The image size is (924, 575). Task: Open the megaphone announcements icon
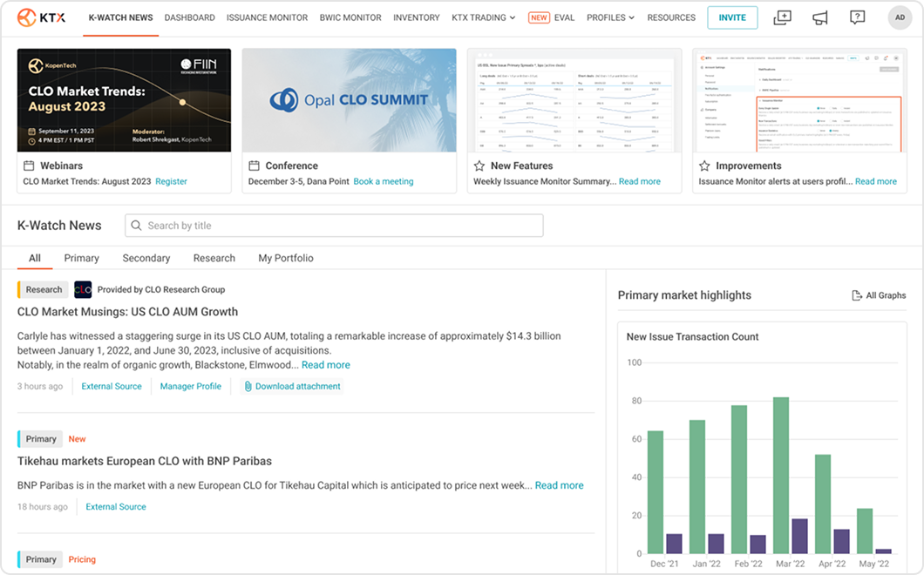pos(819,17)
